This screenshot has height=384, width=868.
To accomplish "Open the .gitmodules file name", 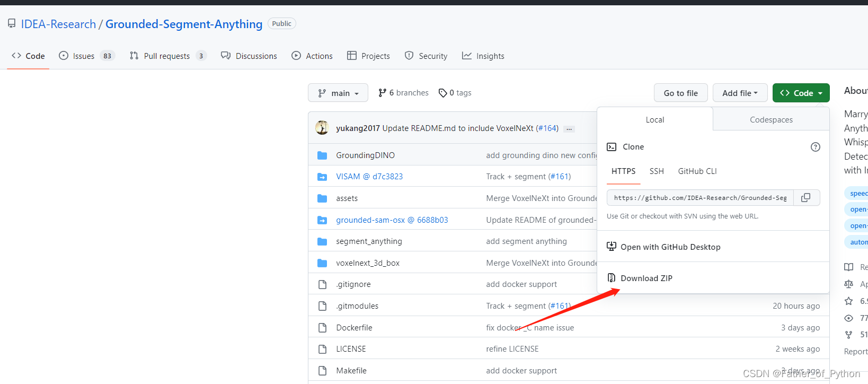I will pyautogui.click(x=357, y=306).
